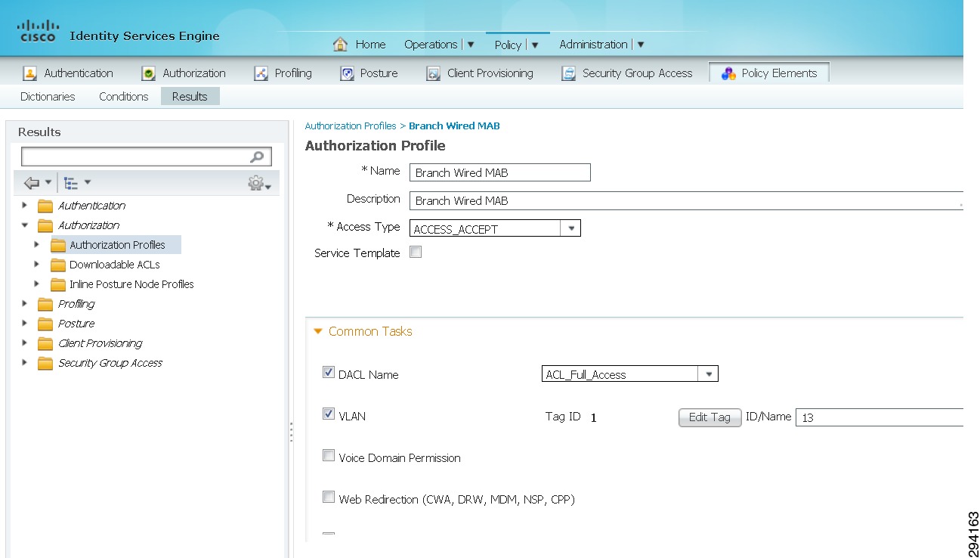The image size is (980, 558).
Task: Collapse the Authorization tree node arrow
Action: [25, 225]
